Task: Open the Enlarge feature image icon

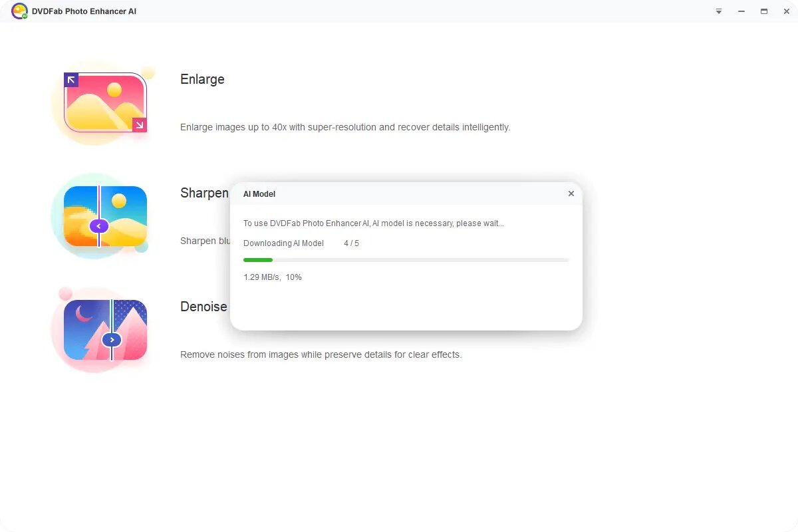Action: [x=105, y=102]
